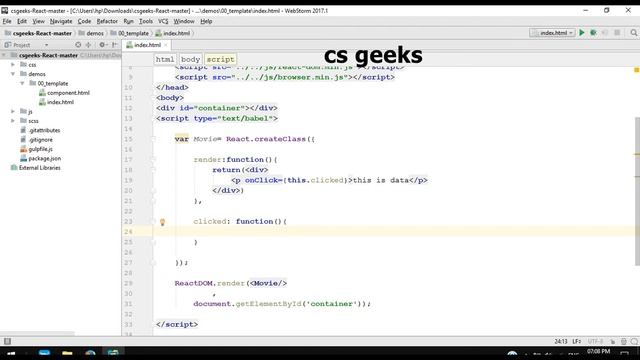Click gulpfile.js file icon in tree
This screenshot has height=360, width=640.
pos(24,149)
